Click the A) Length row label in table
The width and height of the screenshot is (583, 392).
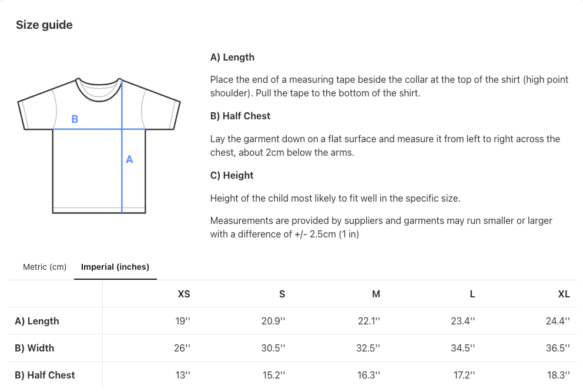coord(37,321)
